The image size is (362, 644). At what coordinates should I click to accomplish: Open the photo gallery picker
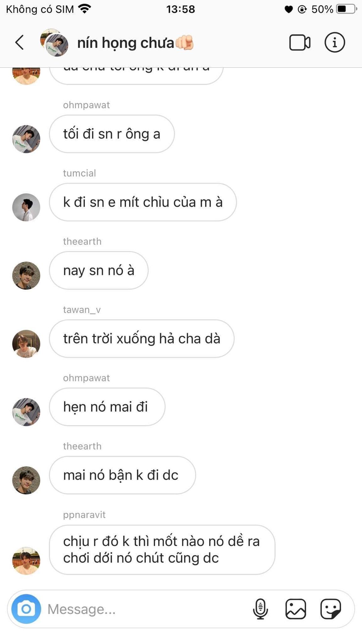click(296, 609)
